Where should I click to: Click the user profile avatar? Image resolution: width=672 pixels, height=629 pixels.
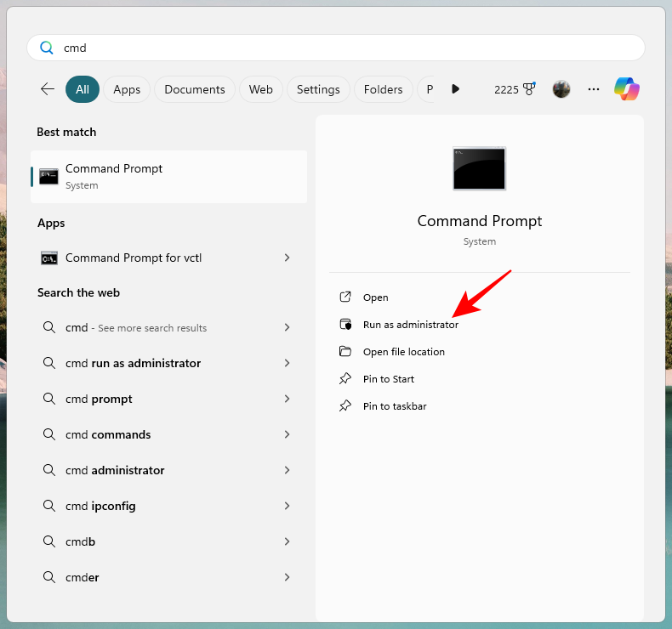click(561, 89)
